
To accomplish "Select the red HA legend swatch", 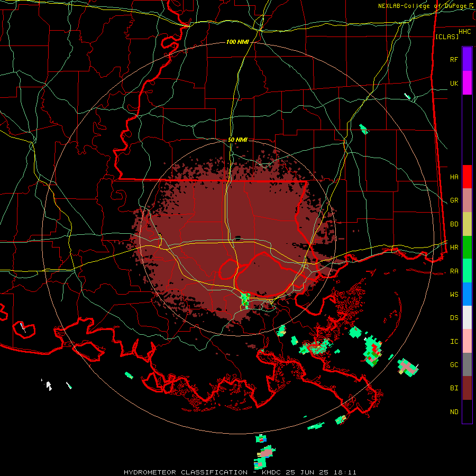I will [x=467, y=177].
